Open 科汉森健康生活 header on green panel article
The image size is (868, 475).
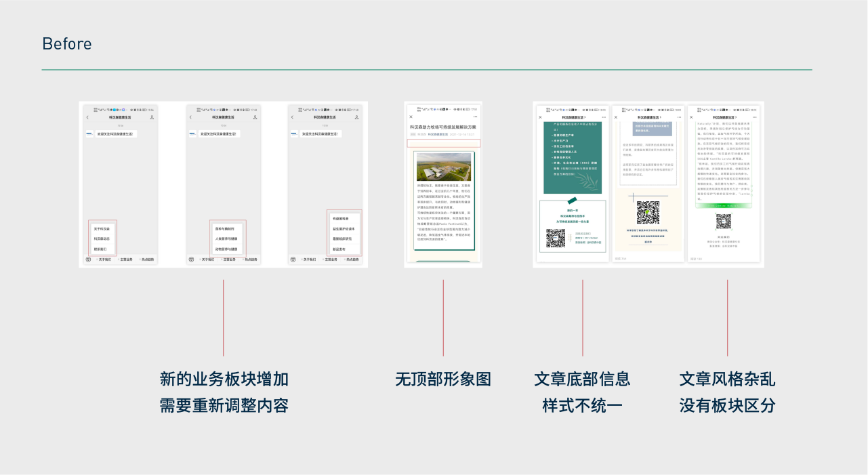(574, 117)
